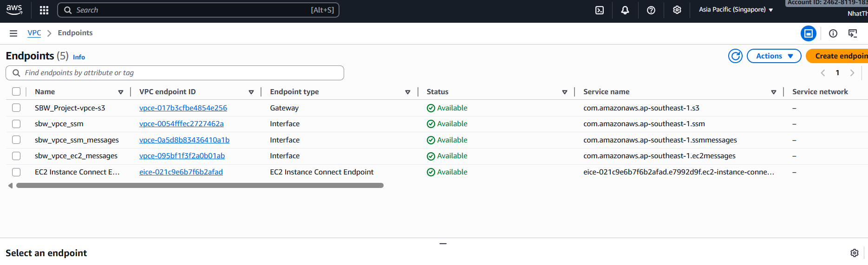This screenshot has height=265, width=868.
Task: Check the SBW_Project-vpce-s3 row checkbox
Action: pos(16,108)
